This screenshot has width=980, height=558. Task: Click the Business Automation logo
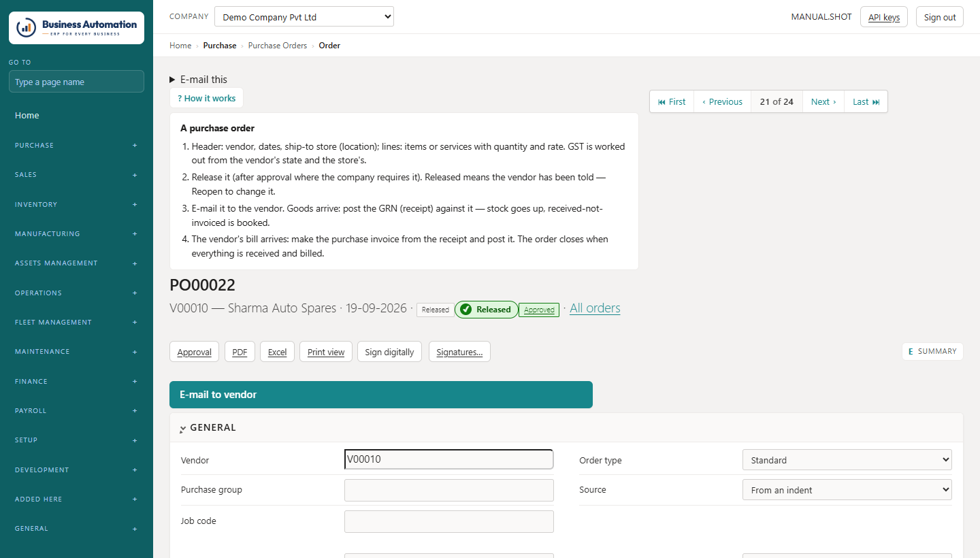point(76,28)
